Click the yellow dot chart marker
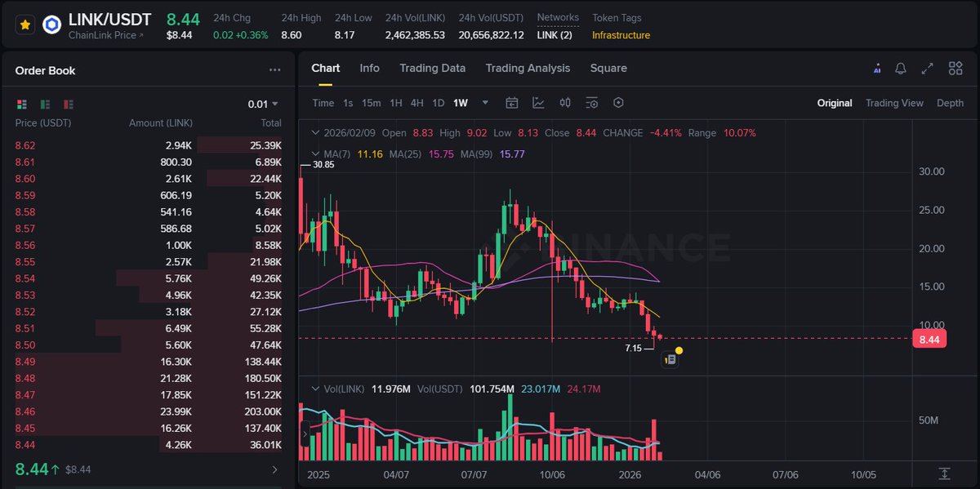This screenshot has width=980, height=489. pyautogui.click(x=679, y=351)
